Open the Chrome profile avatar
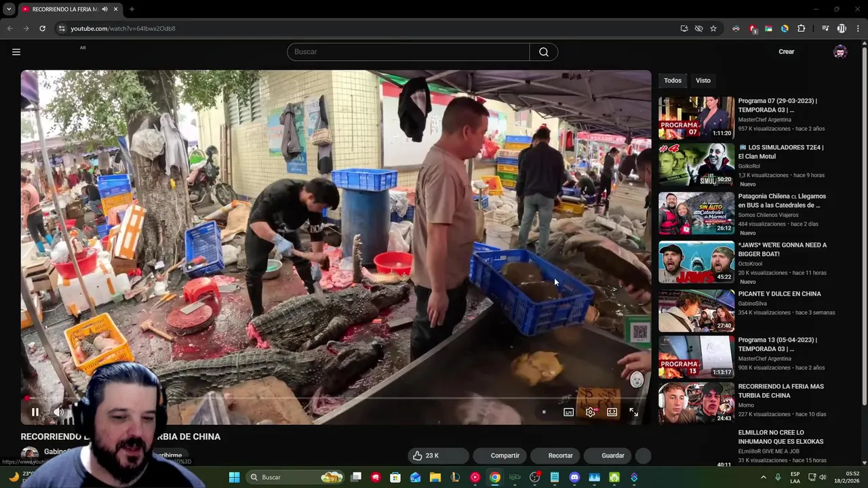This screenshot has height=488, width=868. tap(842, 28)
